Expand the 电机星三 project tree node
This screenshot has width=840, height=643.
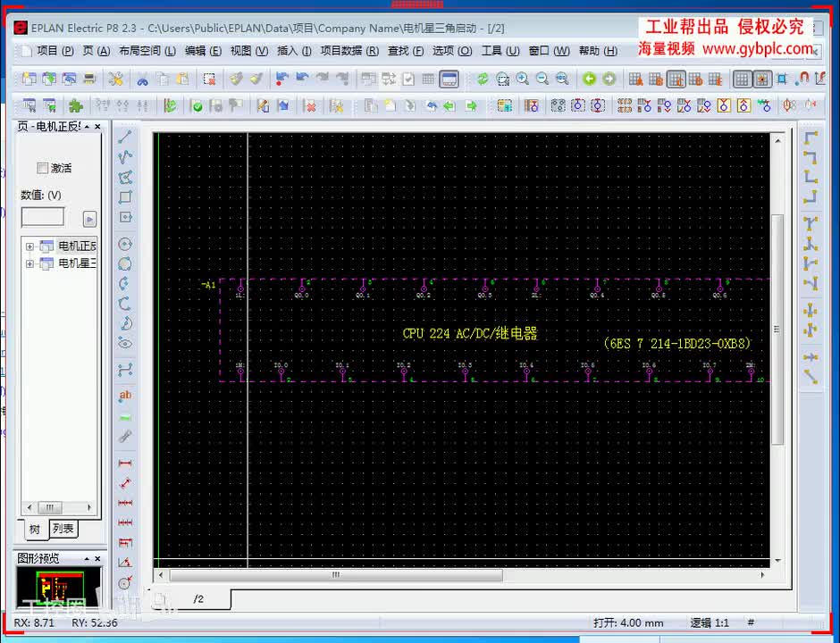point(30,264)
